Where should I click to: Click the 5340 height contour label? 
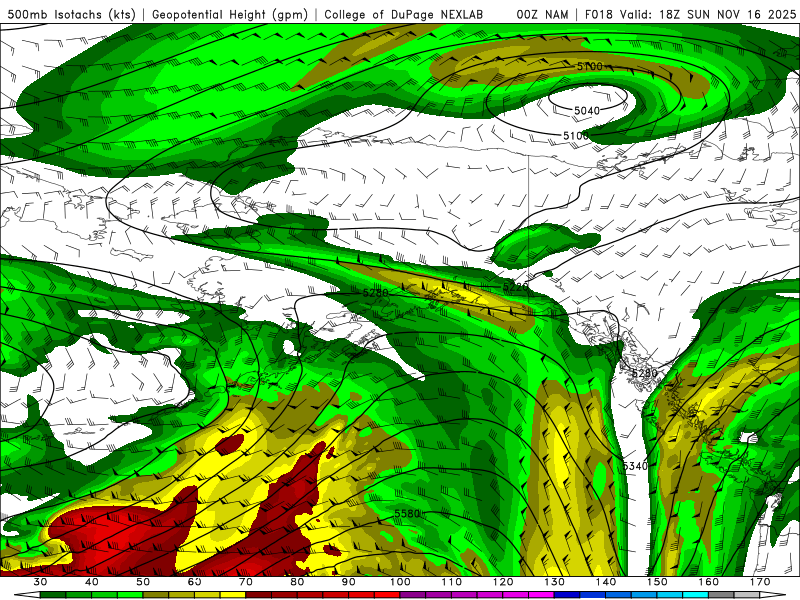635,466
